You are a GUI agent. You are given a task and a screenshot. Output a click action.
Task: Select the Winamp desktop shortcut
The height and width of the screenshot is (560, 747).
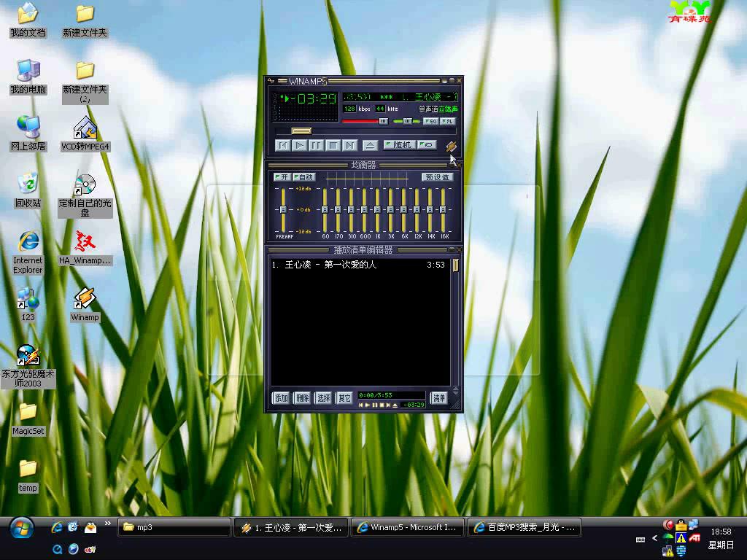(x=85, y=305)
